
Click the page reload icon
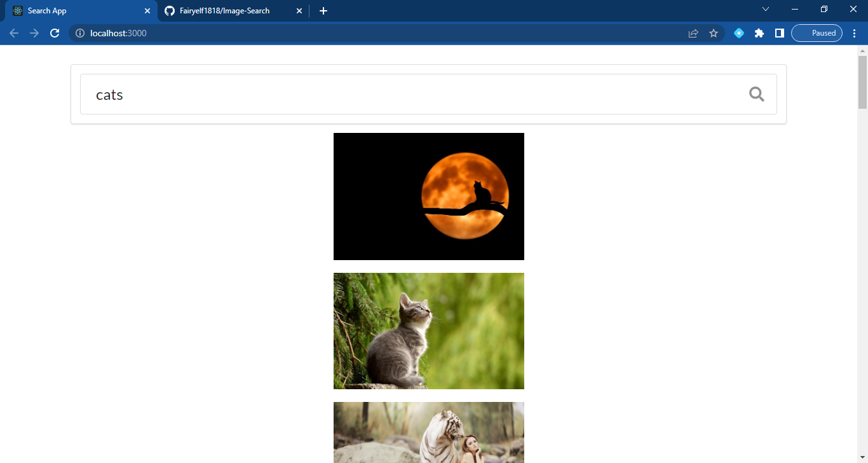pos(55,33)
